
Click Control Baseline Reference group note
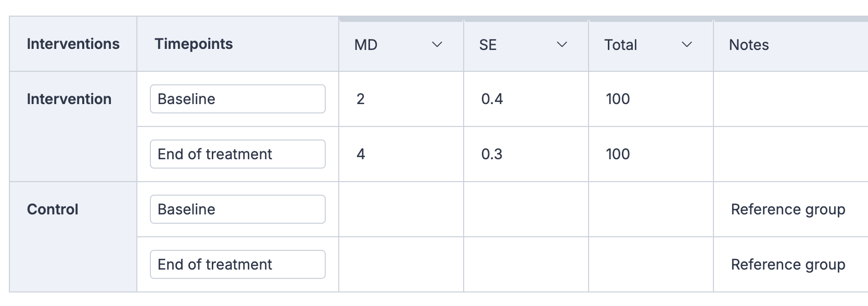[788, 209]
